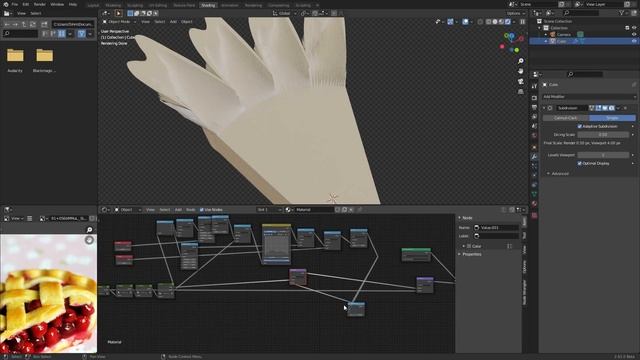
Task: Open the Texture properties tab
Action: click(534, 215)
